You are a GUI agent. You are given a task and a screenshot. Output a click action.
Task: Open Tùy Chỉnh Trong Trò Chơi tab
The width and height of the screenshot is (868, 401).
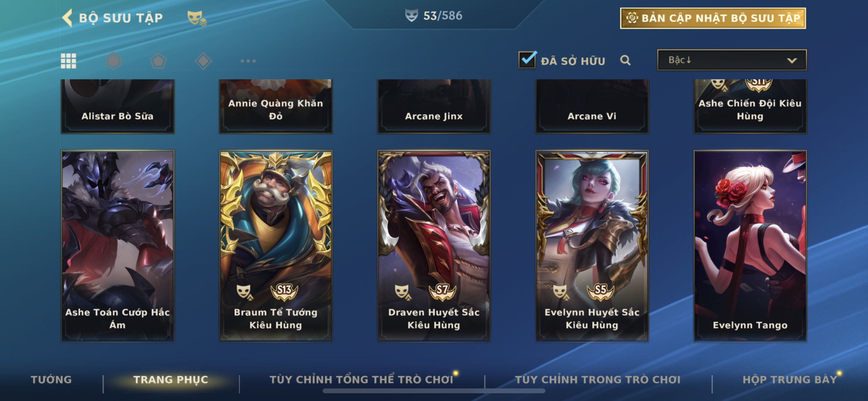coord(597,379)
